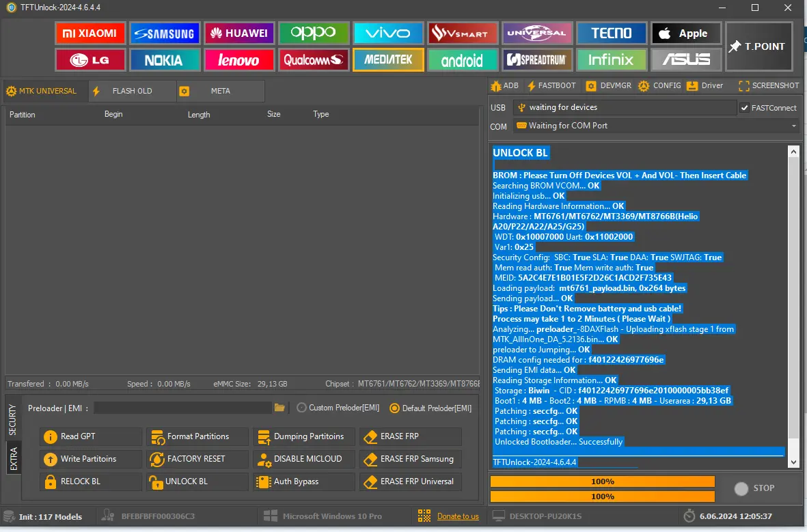Select the Qualcomm chipset icon

[314, 60]
